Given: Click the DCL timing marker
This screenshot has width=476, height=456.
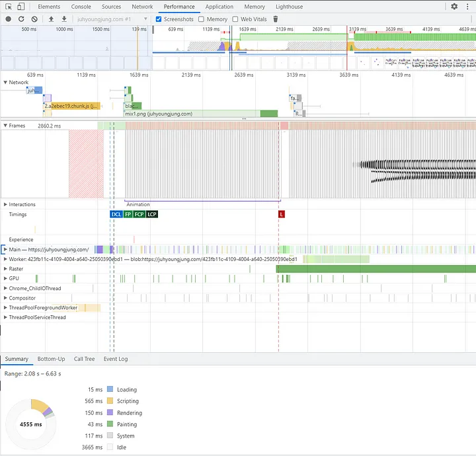Looking at the screenshot, I should [116, 214].
